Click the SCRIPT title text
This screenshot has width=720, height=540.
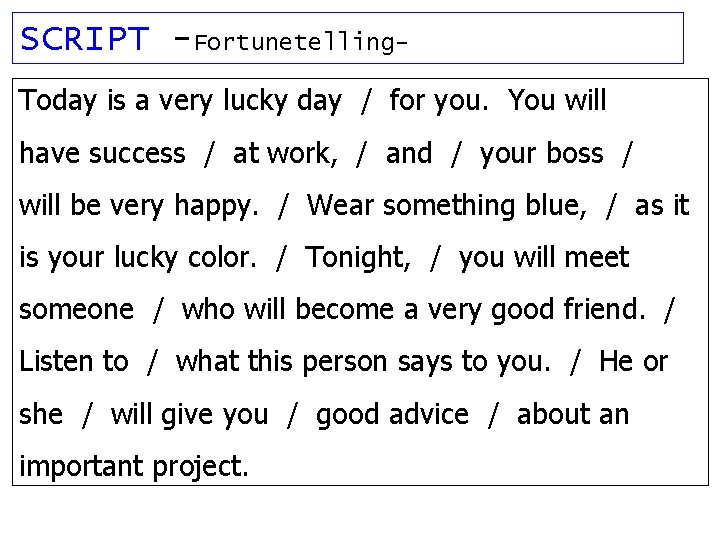[84, 40]
